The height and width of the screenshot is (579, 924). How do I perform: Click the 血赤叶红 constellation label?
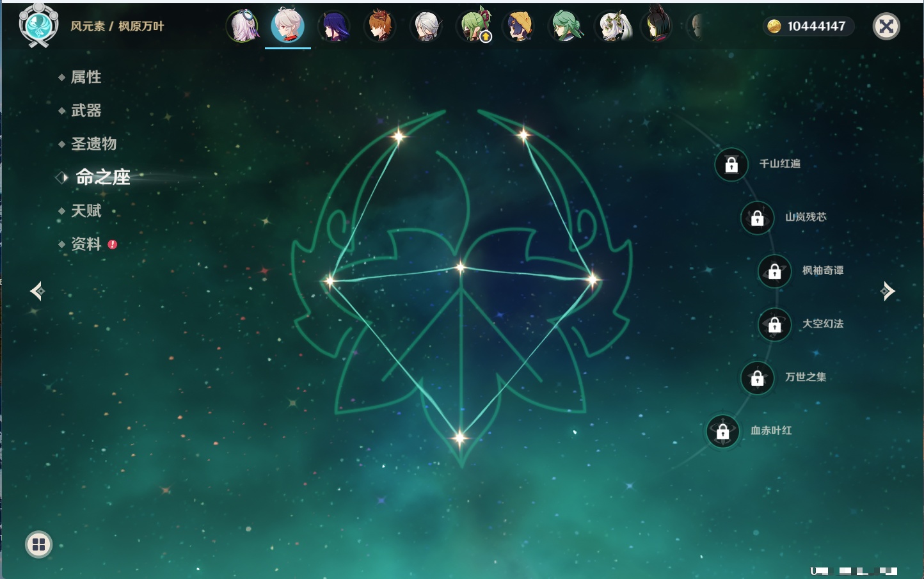[771, 431]
